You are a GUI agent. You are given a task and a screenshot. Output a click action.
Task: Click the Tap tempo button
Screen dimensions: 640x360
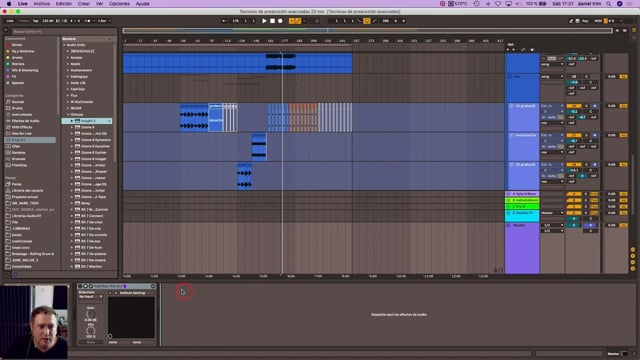[x=36, y=21]
